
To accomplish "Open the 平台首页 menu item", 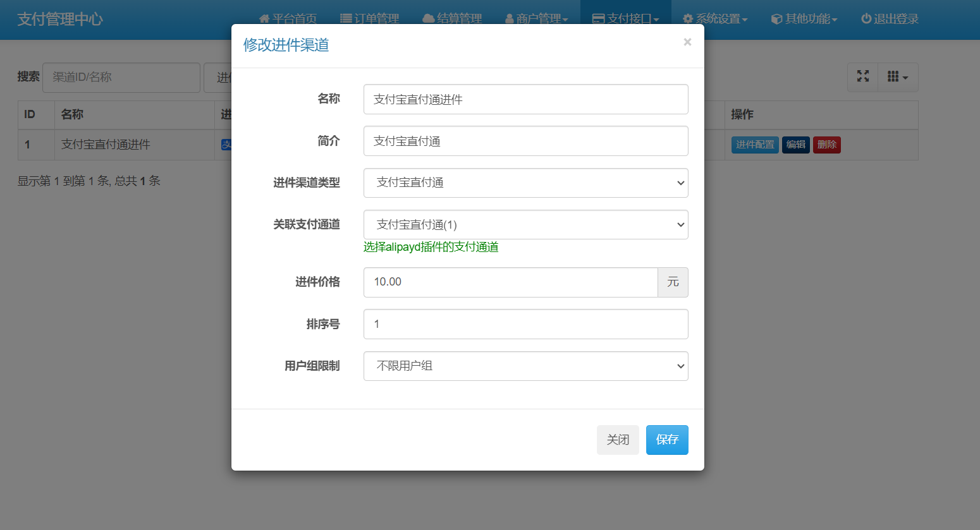I will [x=288, y=19].
